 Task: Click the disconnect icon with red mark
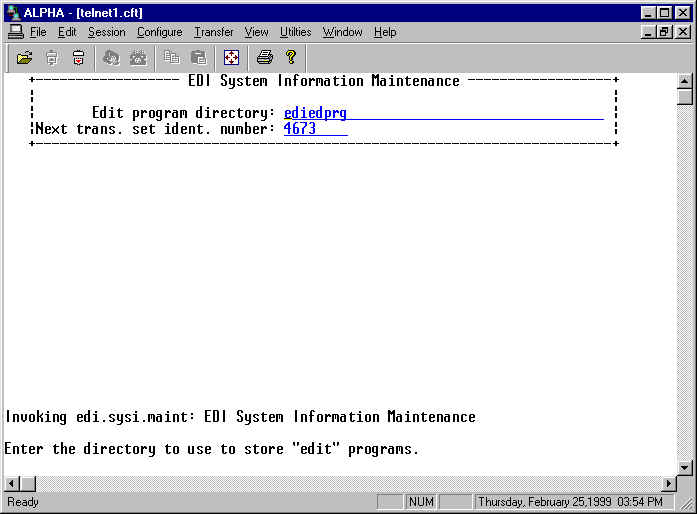pos(78,58)
